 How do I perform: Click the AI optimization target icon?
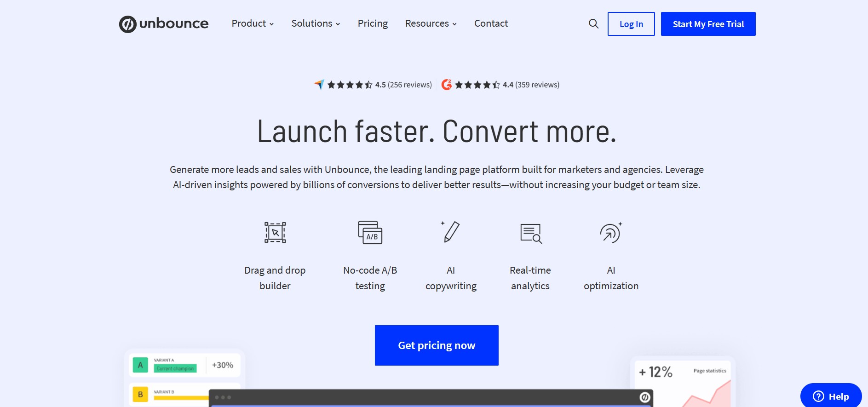611,232
